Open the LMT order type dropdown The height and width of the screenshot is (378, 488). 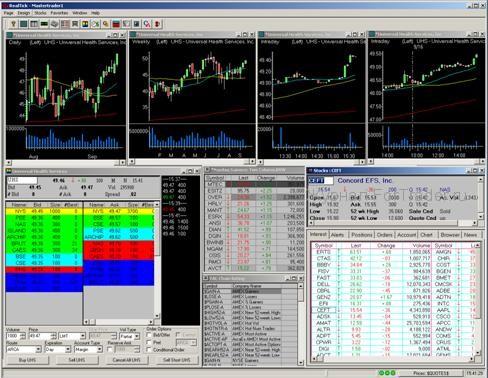click(x=82, y=336)
